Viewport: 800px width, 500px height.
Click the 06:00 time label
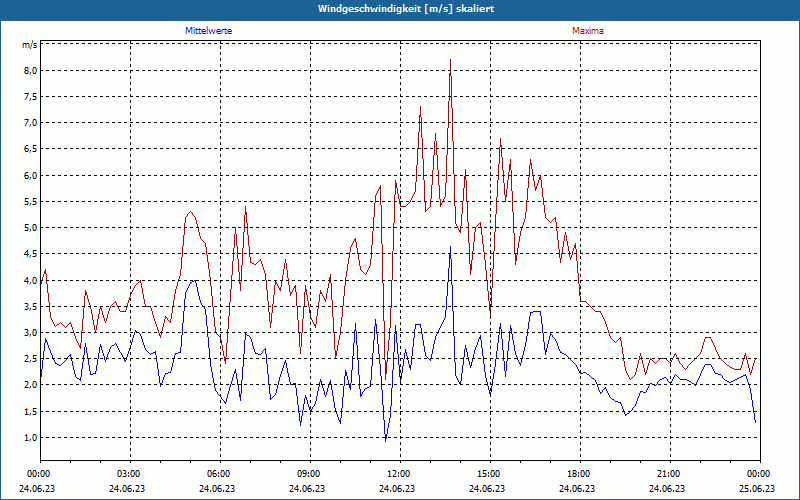[x=220, y=474]
